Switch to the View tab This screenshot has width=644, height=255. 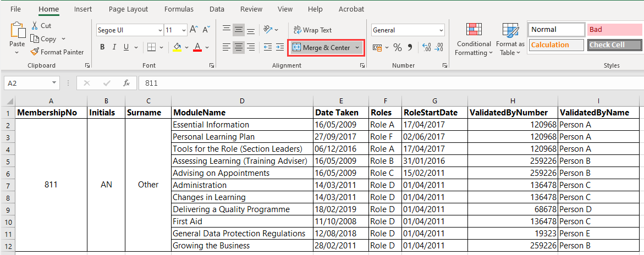(x=285, y=9)
